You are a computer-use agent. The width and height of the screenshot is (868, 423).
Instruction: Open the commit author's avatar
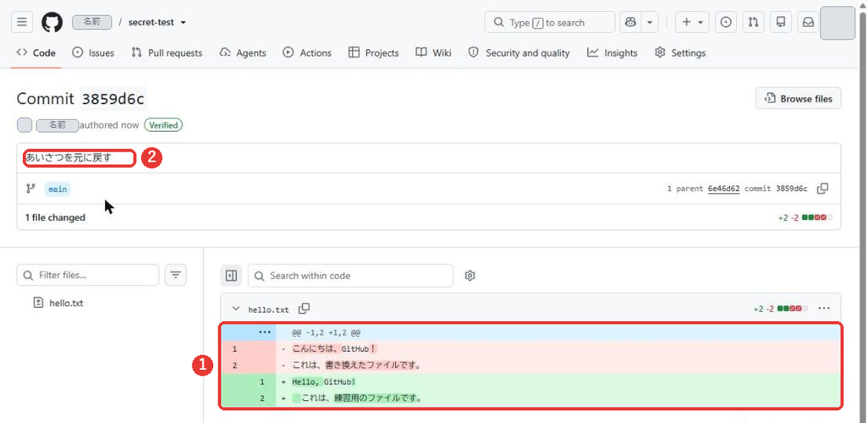24,125
